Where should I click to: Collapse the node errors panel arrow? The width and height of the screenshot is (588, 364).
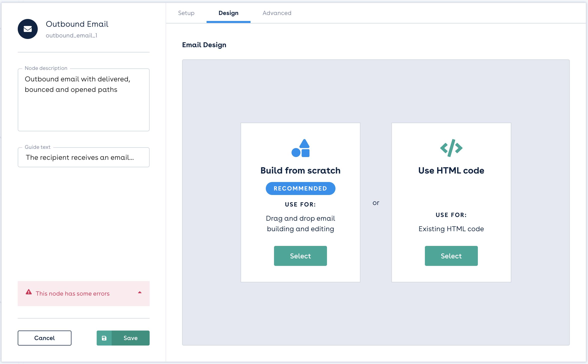[140, 292]
